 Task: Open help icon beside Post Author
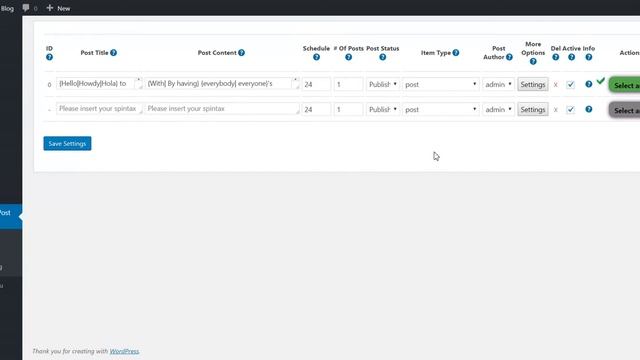[x=509, y=57]
